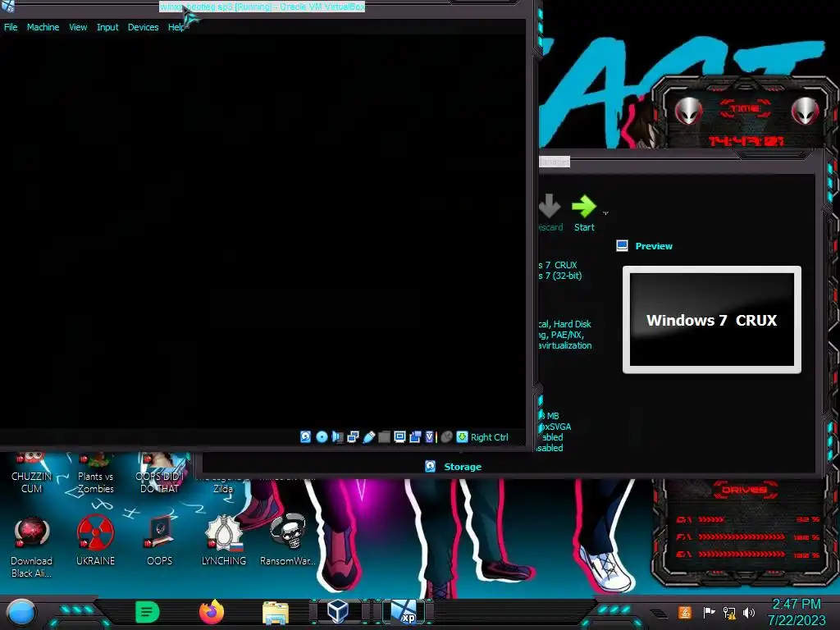Open the File menu in the VM window
Viewport: 840px width, 630px height.
11,27
